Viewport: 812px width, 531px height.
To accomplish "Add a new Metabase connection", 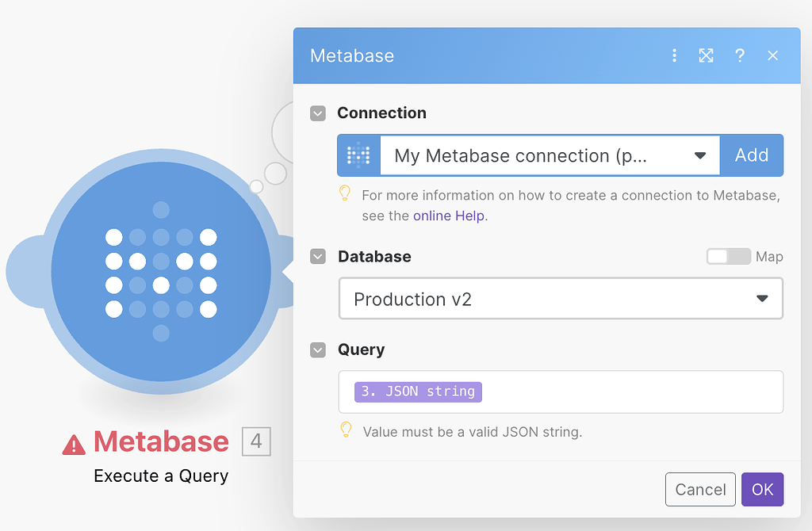I will click(x=751, y=155).
